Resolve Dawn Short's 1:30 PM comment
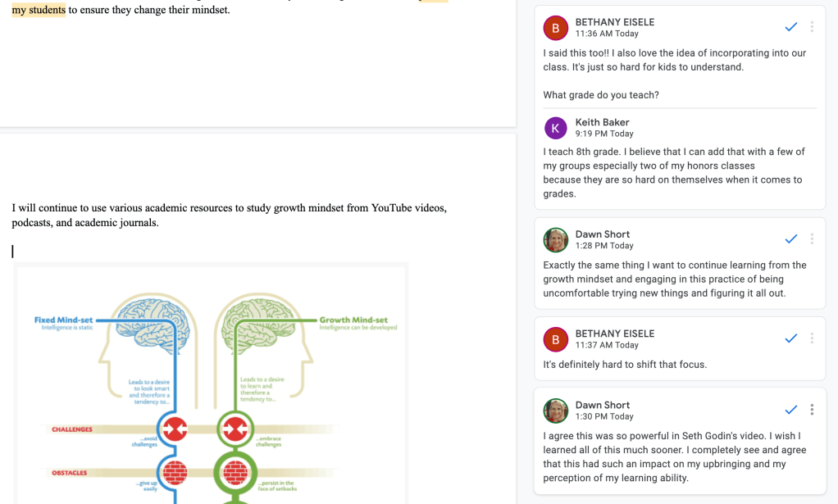 pyautogui.click(x=790, y=410)
